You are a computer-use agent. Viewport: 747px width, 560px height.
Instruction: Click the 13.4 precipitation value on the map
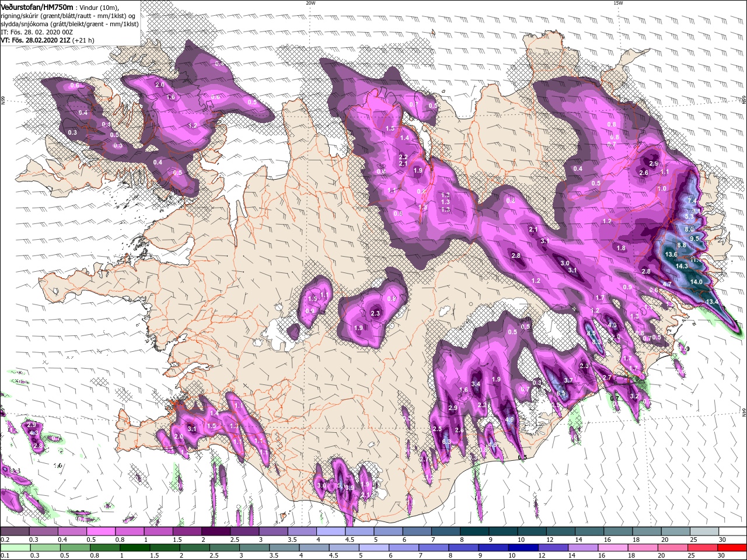[x=712, y=302]
